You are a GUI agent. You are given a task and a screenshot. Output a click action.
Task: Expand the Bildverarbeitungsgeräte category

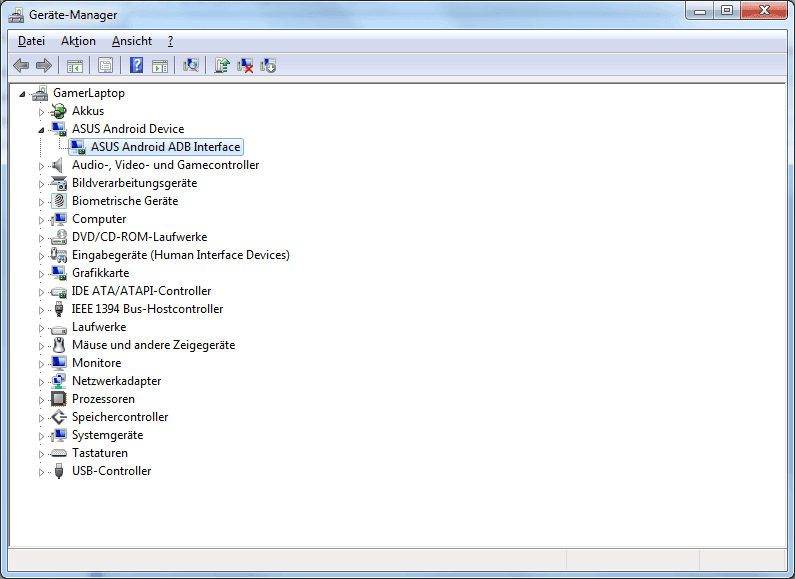tap(41, 184)
